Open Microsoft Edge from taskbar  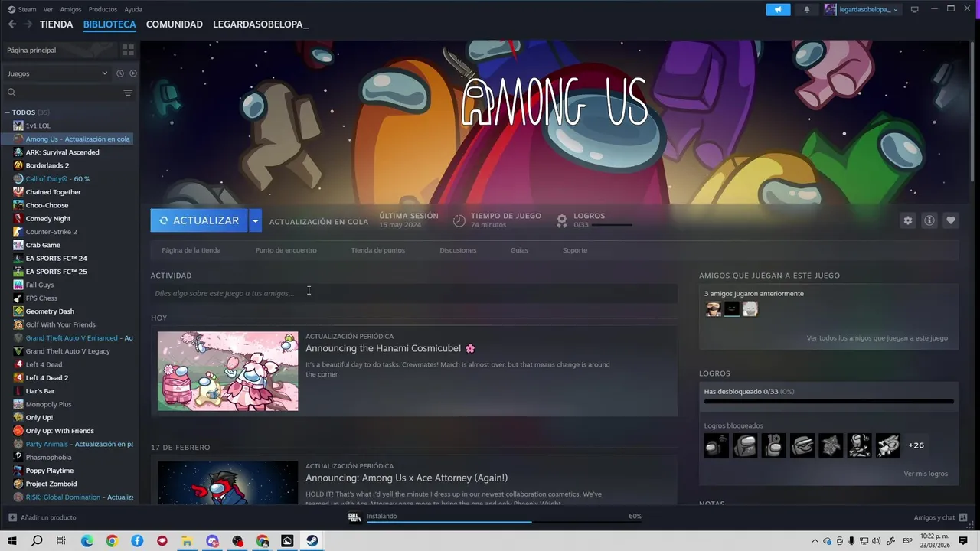pyautogui.click(x=87, y=541)
